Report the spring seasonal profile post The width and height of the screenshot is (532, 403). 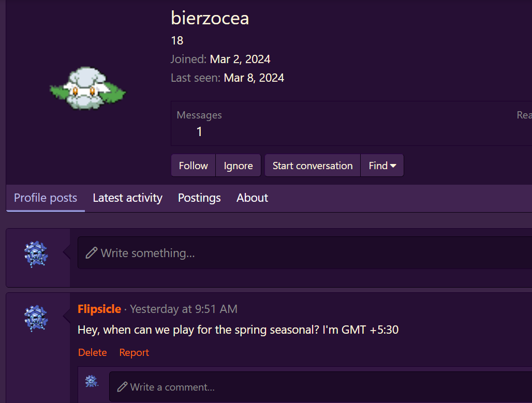click(134, 352)
